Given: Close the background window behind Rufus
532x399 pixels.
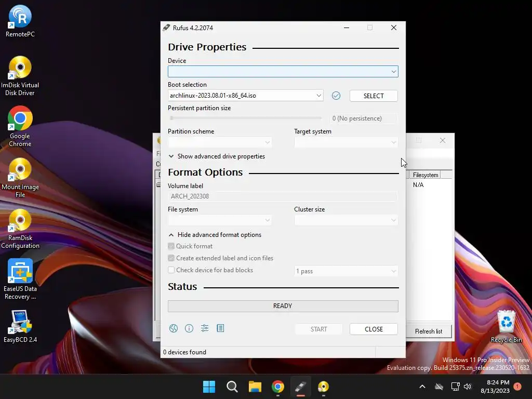Looking at the screenshot, I should coord(443,140).
